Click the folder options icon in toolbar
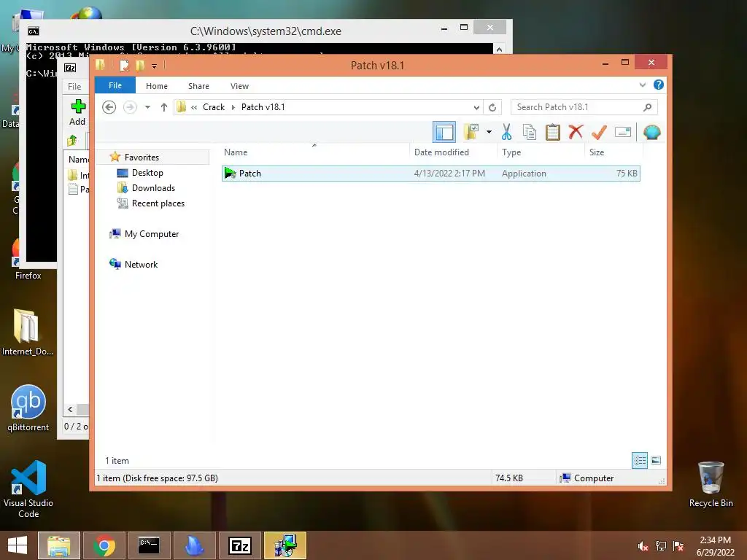 (471, 132)
